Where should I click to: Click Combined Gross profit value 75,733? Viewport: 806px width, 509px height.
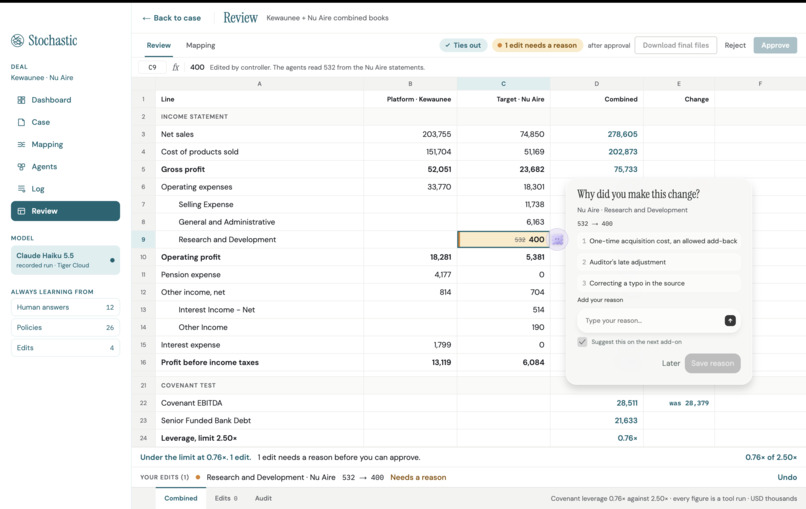coord(625,169)
